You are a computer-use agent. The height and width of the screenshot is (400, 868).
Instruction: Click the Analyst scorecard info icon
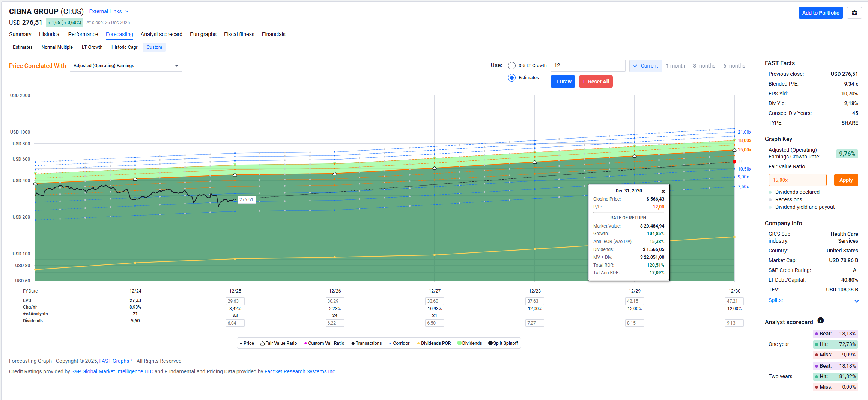click(821, 321)
